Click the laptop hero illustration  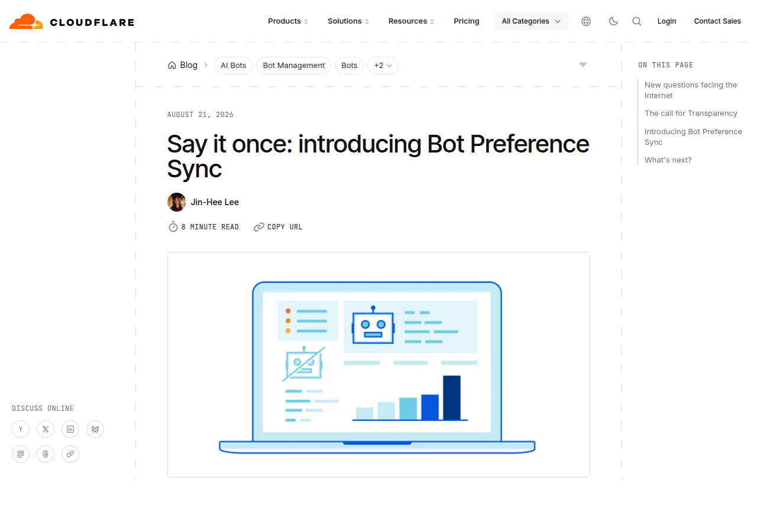(x=378, y=365)
